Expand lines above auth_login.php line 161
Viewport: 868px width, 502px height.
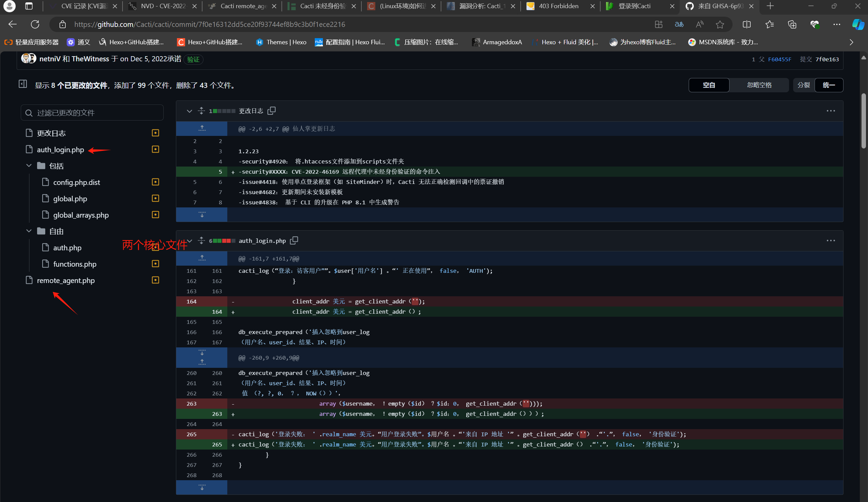(202, 258)
